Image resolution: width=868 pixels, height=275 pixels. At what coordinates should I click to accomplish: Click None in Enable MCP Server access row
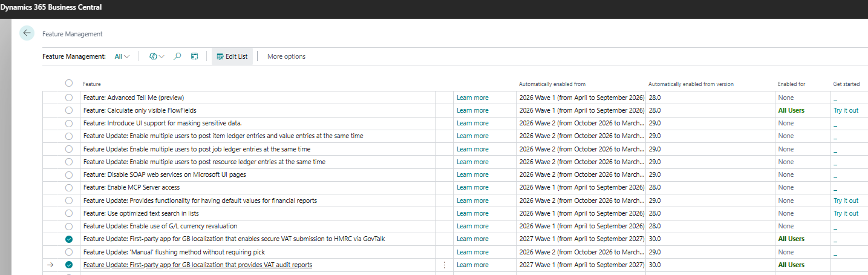click(x=786, y=187)
